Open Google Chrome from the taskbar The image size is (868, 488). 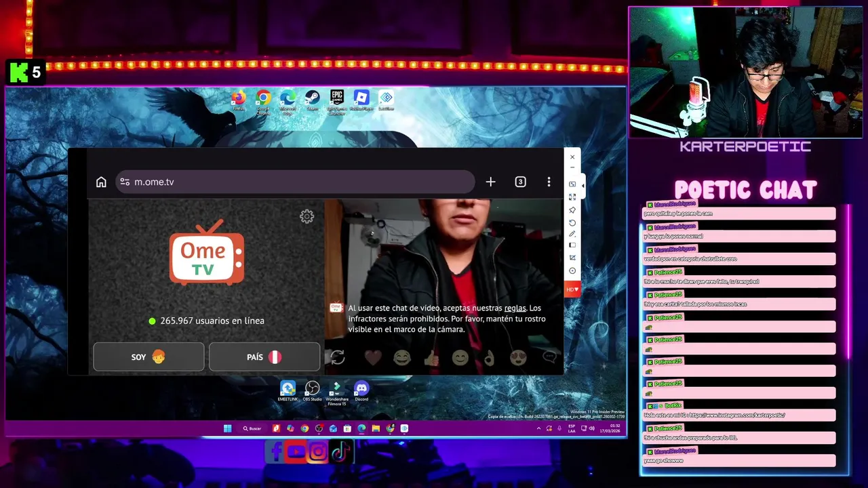click(x=304, y=428)
